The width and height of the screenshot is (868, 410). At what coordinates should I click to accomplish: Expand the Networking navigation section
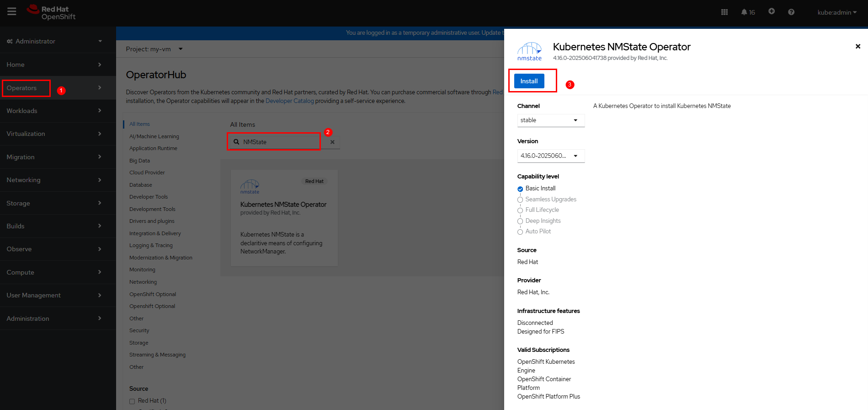[58, 180]
